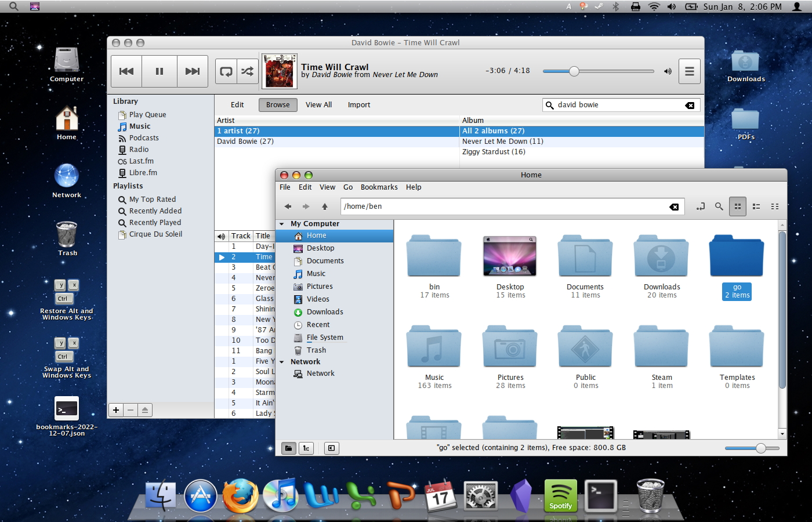Open Terminal from the dock

pyautogui.click(x=600, y=496)
